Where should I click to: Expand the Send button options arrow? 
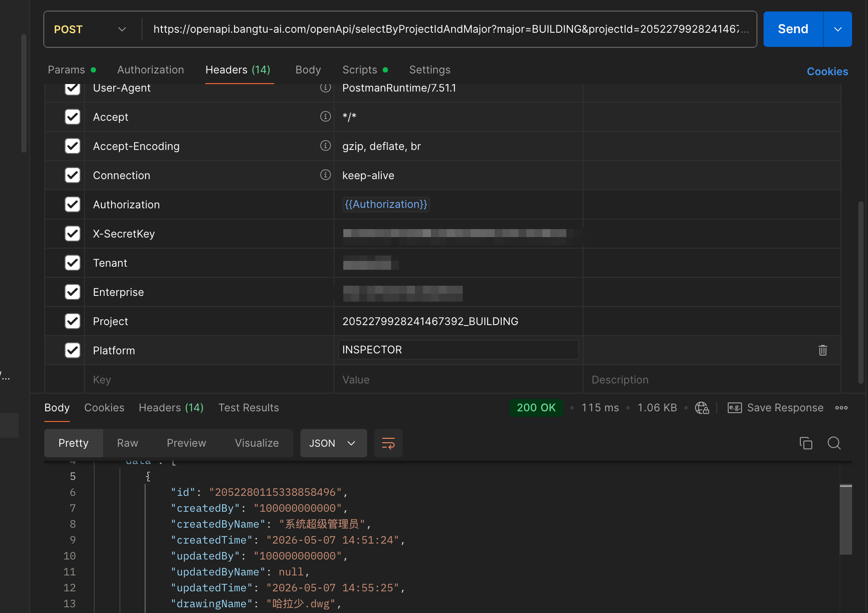tap(837, 29)
